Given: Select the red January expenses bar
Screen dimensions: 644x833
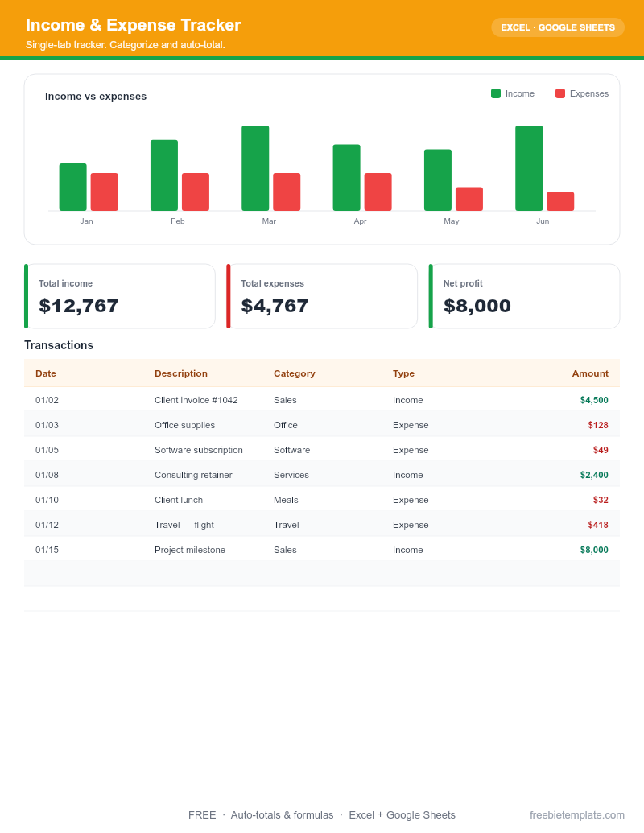Looking at the screenshot, I should pos(104,192).
